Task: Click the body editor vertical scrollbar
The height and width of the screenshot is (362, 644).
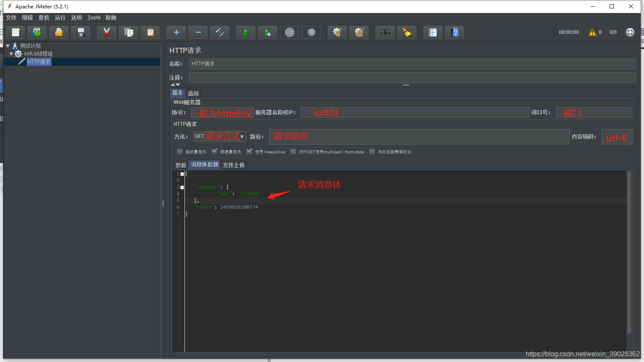Action: (x=629, y=251)
